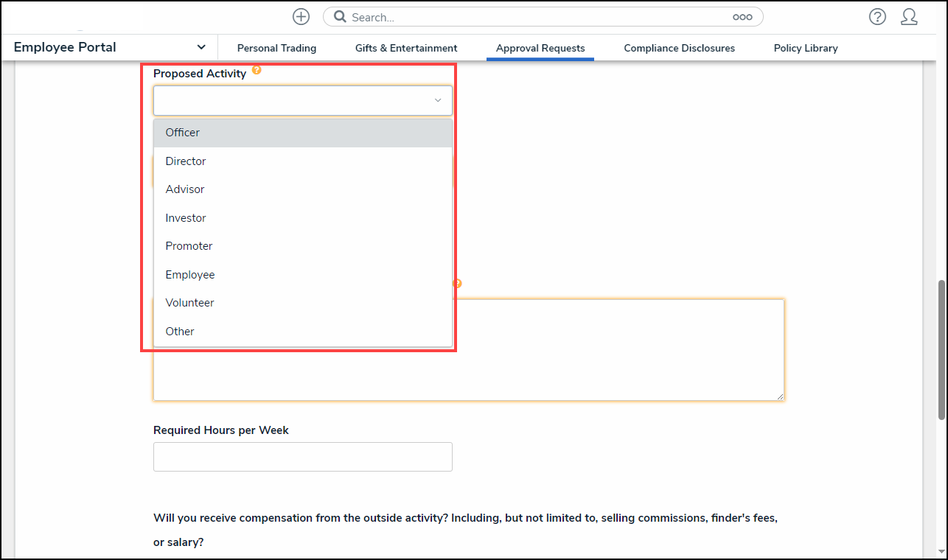Click the Required Hours per Week field
948x560 pixels.
(x=302, y=457)
